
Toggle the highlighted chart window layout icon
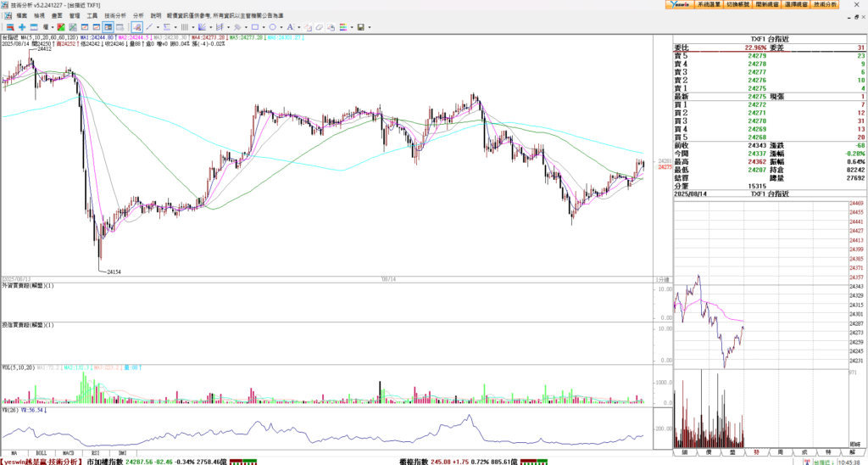point(108,27)
